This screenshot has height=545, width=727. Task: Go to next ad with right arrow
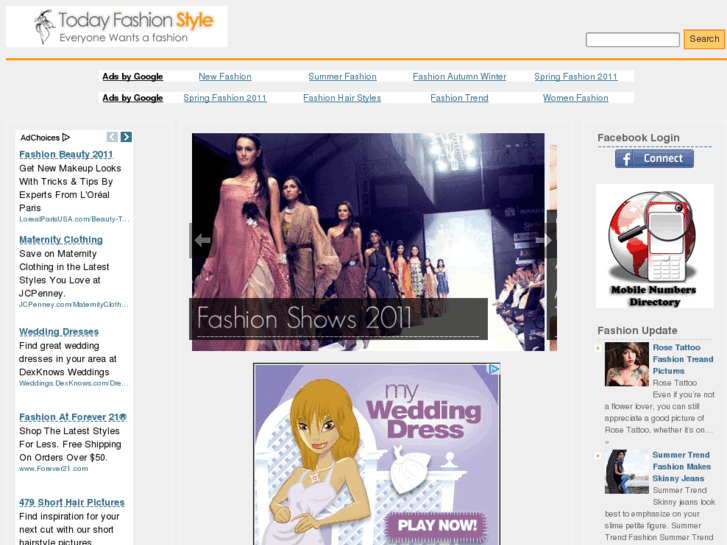click(126, 137)
